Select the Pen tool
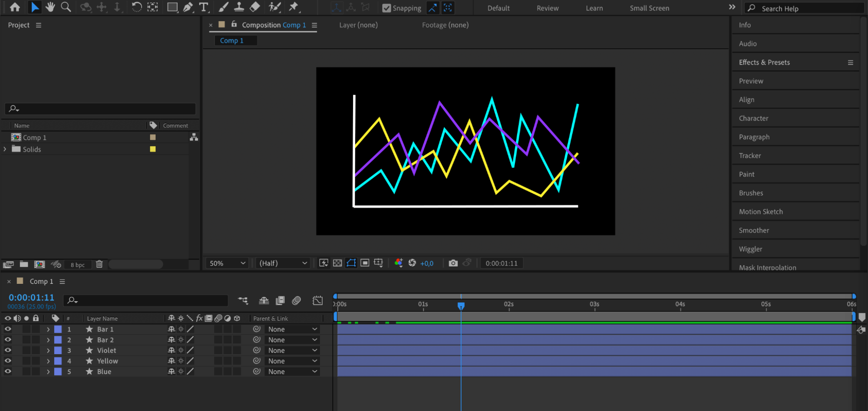 (188, 7)
